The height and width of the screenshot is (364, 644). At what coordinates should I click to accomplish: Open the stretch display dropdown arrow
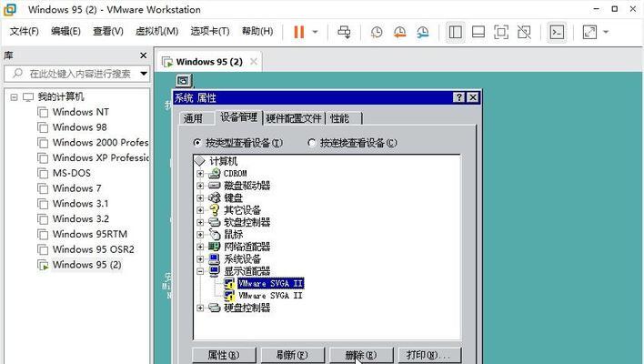[x=606, y=32]
